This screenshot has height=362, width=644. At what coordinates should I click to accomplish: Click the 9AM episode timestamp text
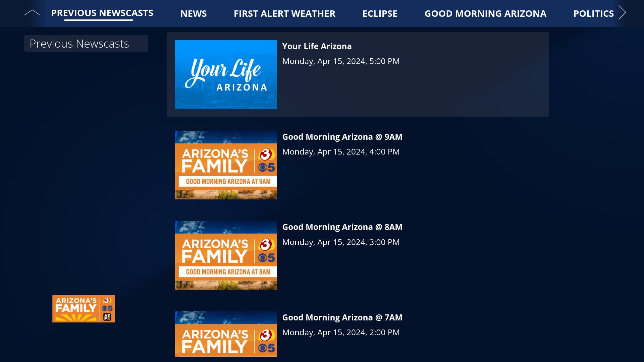coord(341,152)
